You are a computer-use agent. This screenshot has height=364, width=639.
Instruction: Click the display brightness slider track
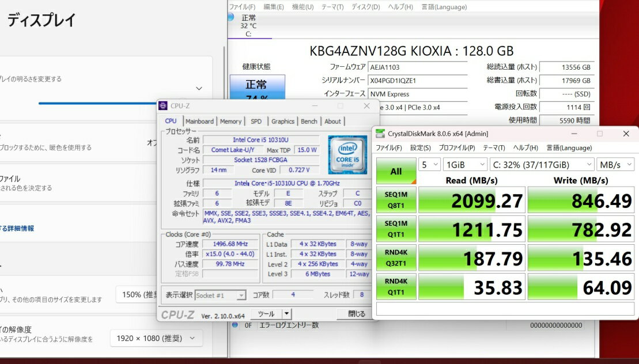[x=98, y=103]
